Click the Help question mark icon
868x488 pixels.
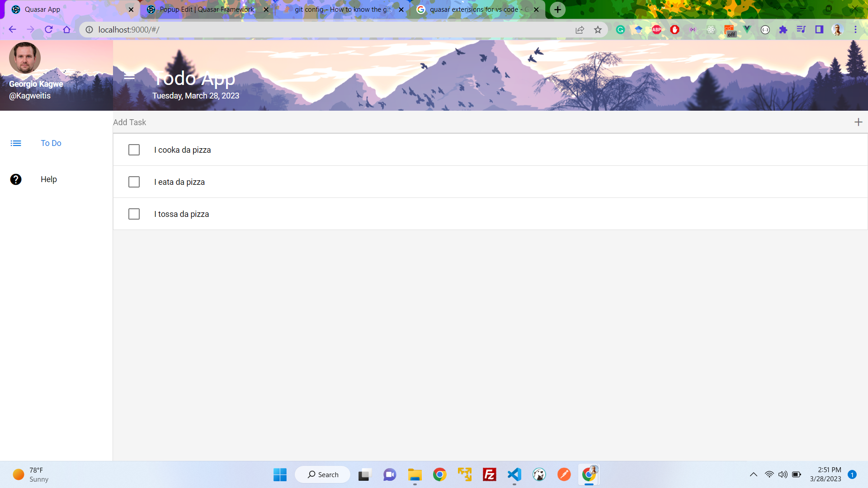(x=16, y=179)
